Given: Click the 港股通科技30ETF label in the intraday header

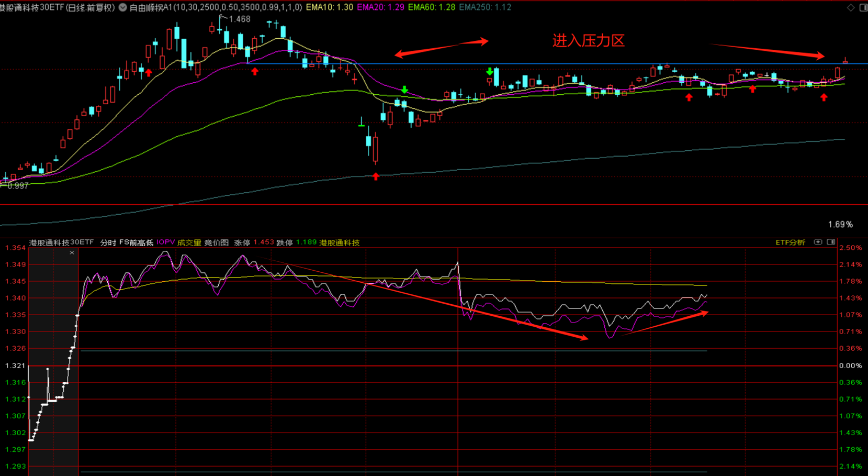Looking at the screenshot, I should pyautogui.click(x=61, y=242).
